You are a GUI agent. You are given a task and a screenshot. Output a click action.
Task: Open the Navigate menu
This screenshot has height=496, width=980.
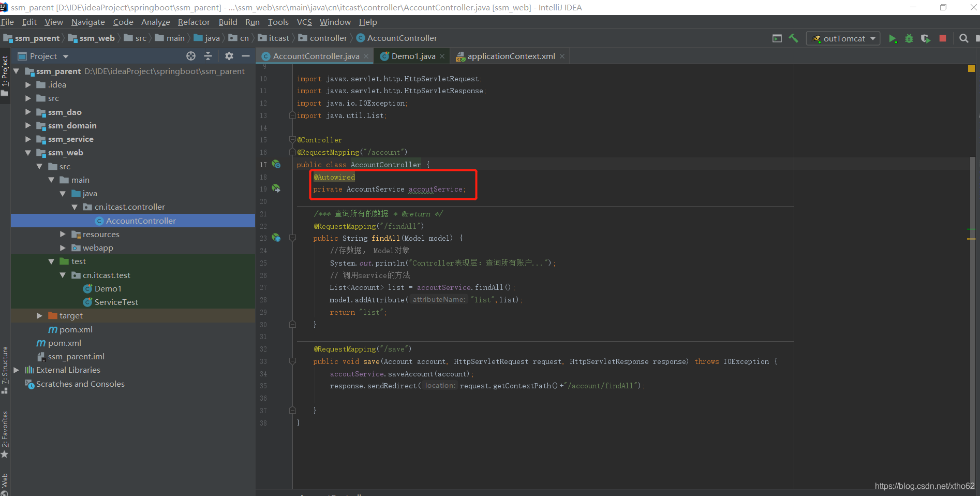[88, 22]
